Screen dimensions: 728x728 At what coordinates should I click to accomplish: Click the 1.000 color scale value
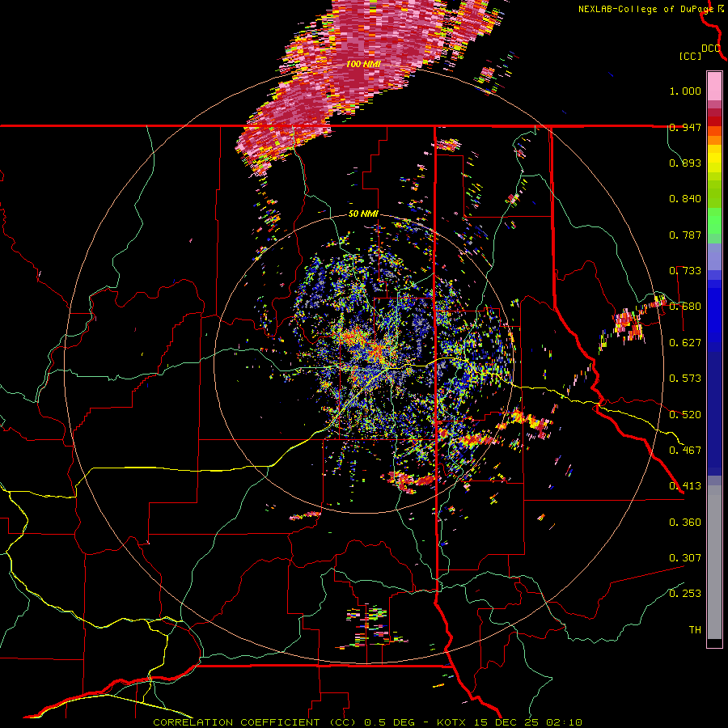(685, 91)
